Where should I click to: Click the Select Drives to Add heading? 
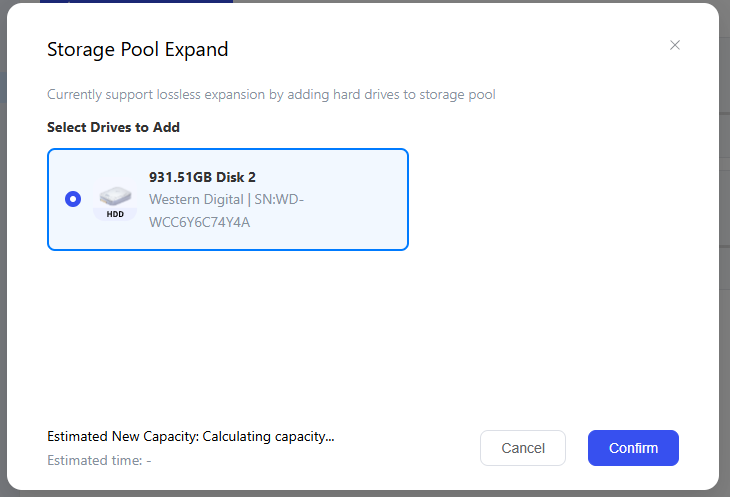tap(113, 128)
